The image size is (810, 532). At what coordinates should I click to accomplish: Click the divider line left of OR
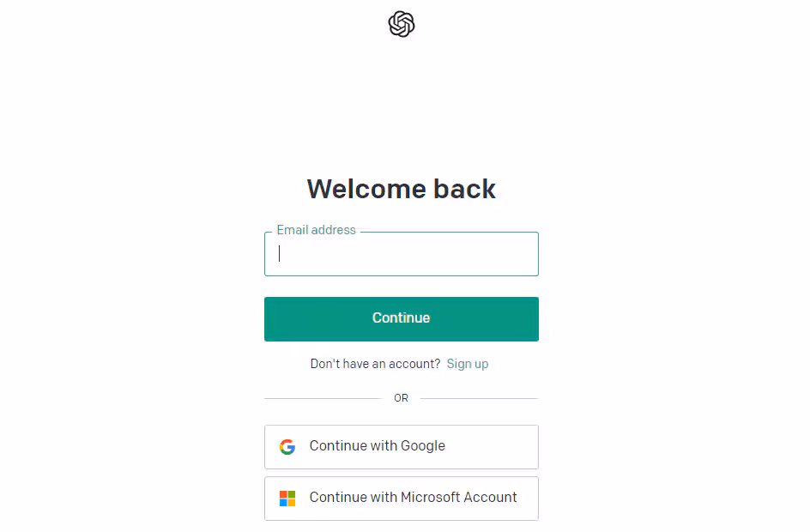[322, 398]
